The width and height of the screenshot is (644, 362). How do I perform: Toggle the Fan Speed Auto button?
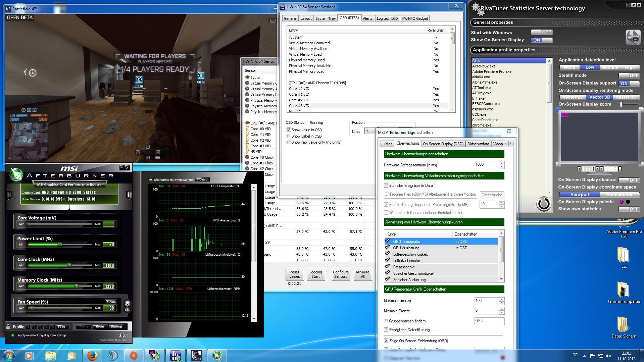coord(111,302)
